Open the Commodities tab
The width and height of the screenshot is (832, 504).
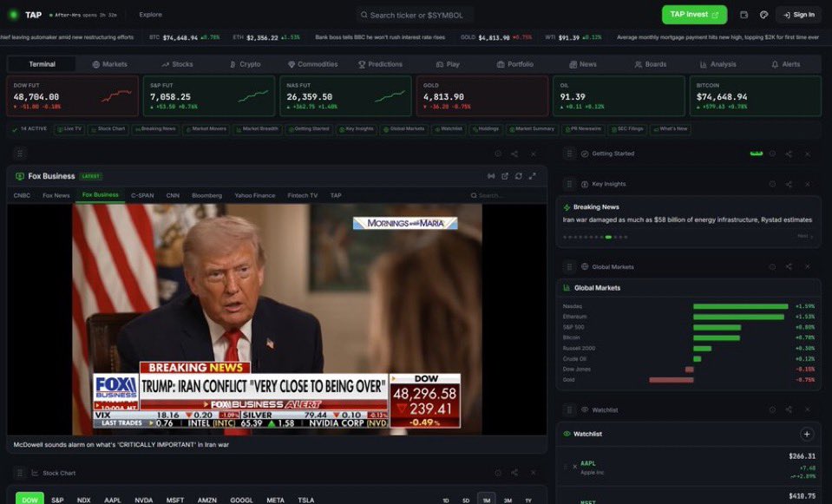313,64
